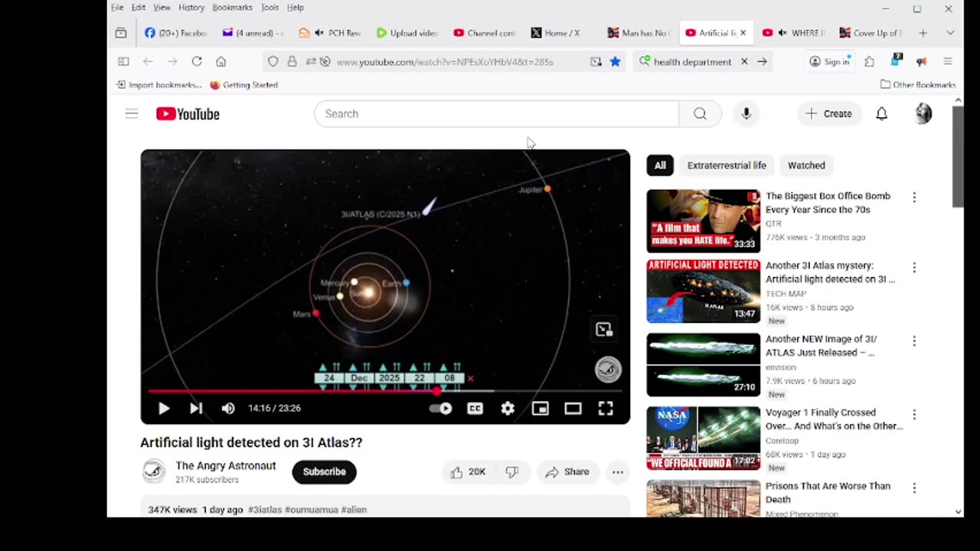Image resolution: width=980 pixels, height=551 pixels.
Task: Open options for Prisons That Are Worse video
Action: pos(914,488)
